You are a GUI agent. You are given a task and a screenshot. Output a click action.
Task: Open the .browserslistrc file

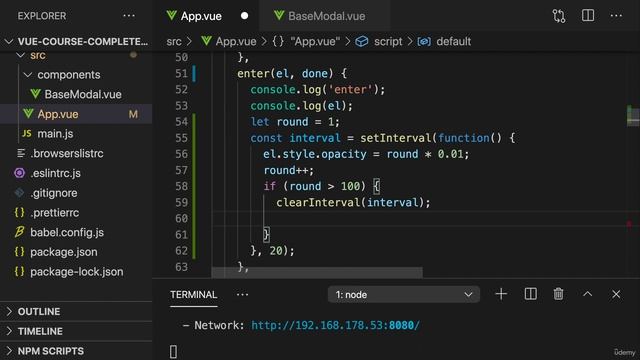(76, 153)
